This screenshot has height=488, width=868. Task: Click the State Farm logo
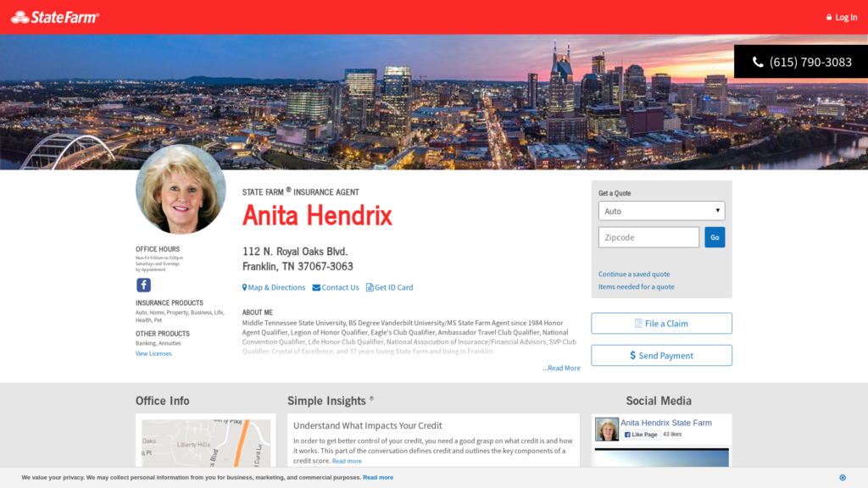[x=55, y=17]
